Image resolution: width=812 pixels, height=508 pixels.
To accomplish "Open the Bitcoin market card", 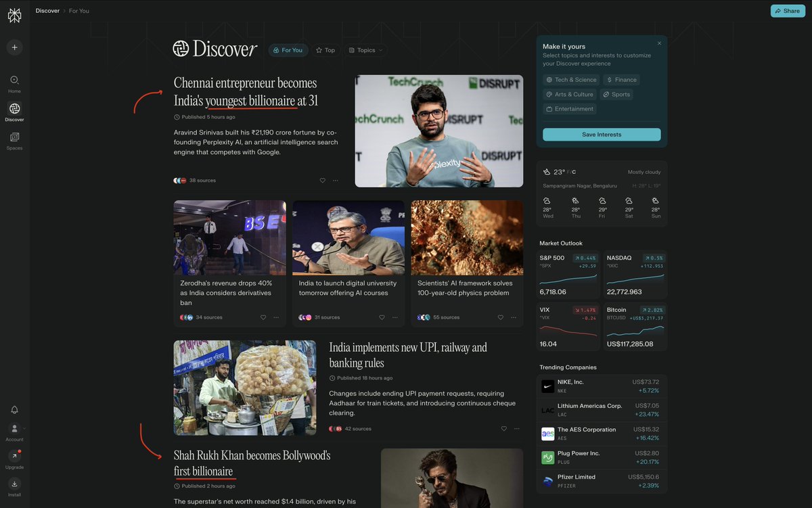I will (635, 327).
